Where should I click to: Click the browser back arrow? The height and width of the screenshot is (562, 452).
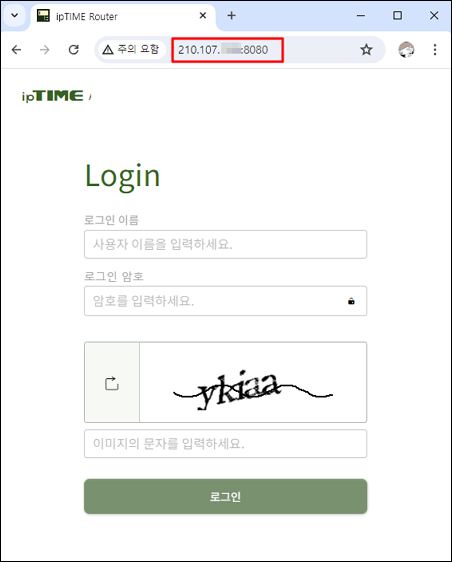coord(16,49)
